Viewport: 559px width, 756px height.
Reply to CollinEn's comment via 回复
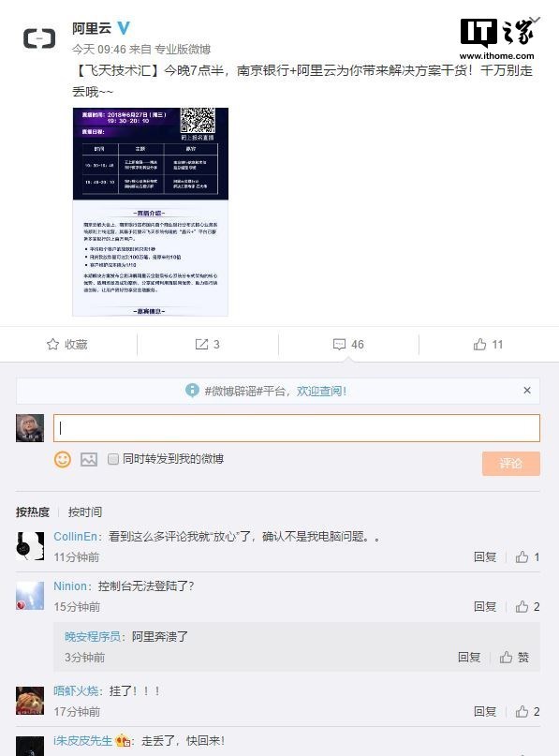485,557
